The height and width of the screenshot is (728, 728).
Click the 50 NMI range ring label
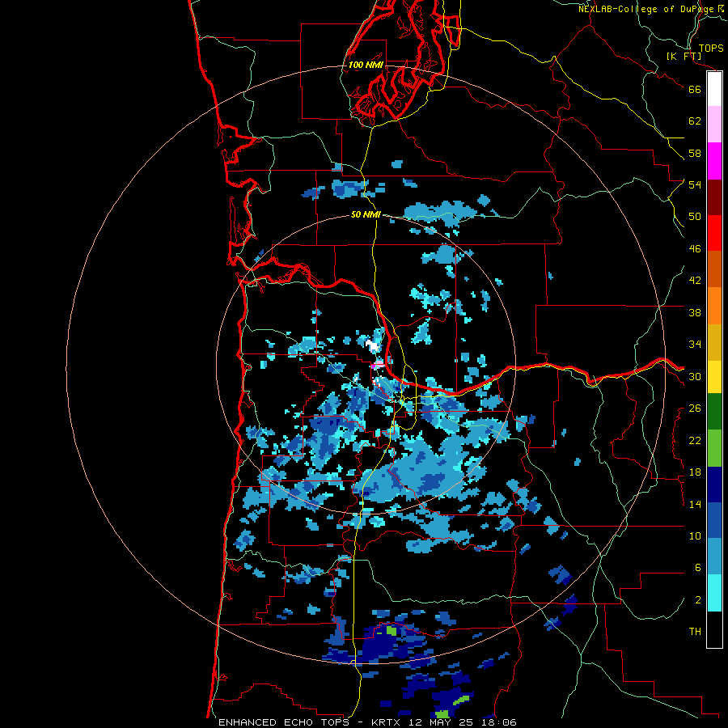pyautogui.click(x=366, y=214)
